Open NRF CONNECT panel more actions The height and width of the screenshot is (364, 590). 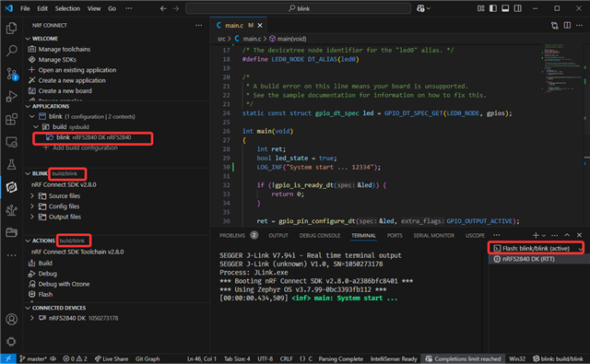tap(199, 25)
